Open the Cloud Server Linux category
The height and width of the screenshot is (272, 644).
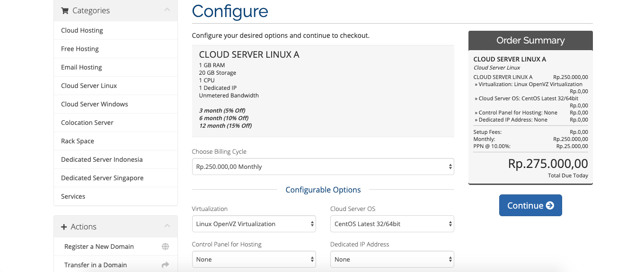116,86
